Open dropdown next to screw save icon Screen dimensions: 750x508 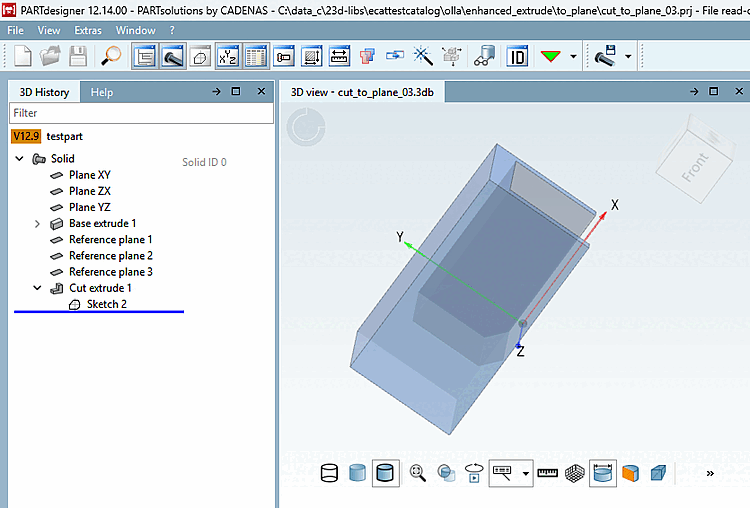click(x=628, y=56)
